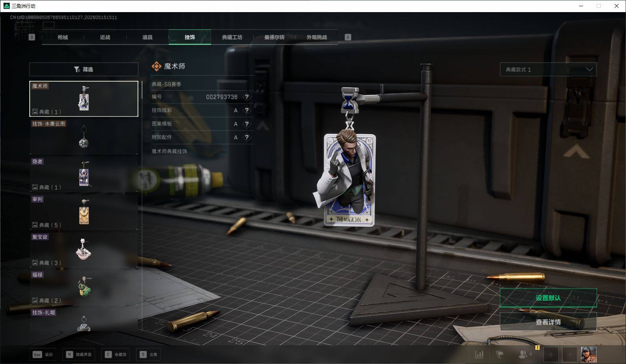
Task: Select the 隐者 charm item
Action: [84, 174]
